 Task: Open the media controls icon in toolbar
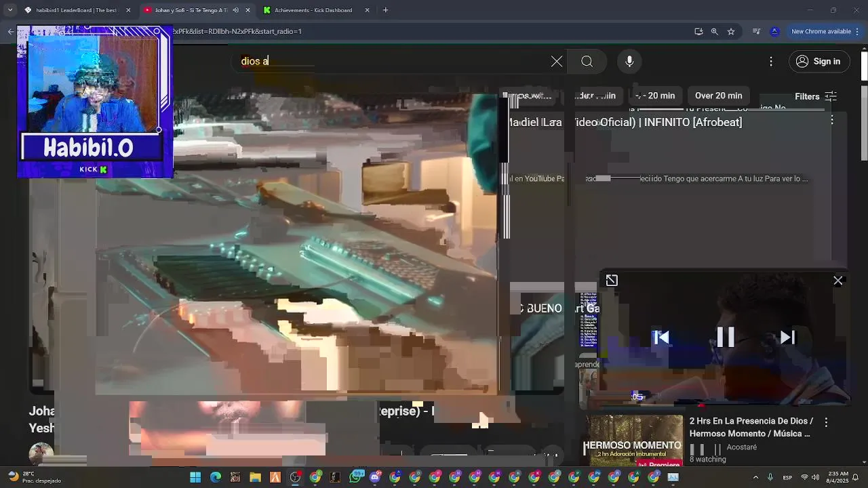pos(756,31)
